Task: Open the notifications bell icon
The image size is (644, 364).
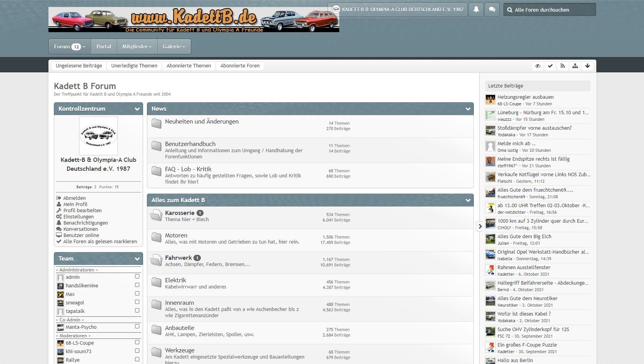Action: pos(476,10)
